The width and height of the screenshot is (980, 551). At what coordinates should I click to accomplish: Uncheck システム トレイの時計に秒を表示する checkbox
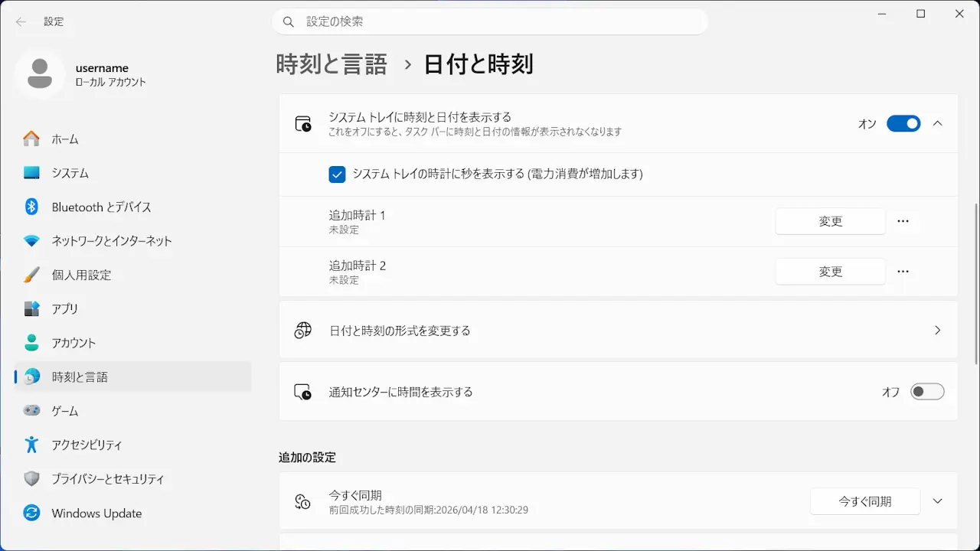[337, 174]
